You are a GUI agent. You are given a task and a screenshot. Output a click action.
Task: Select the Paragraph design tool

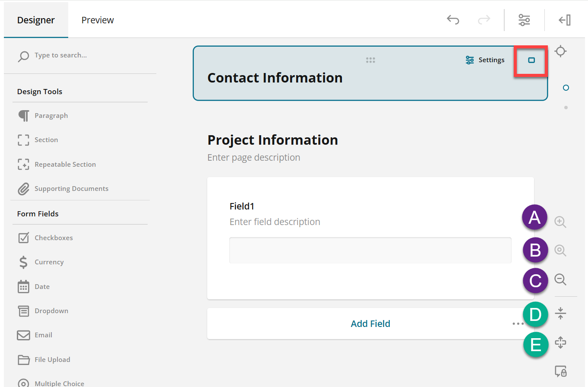point(43,116)
